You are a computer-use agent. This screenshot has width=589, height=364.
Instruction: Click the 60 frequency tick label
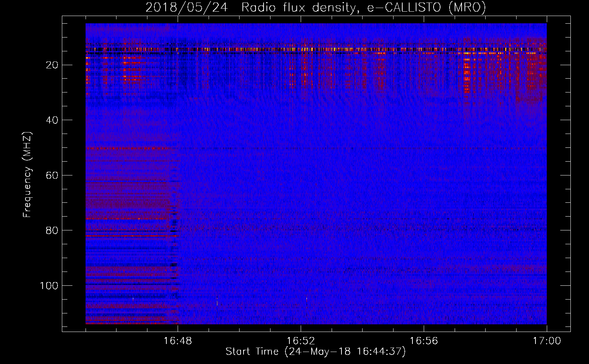(52, 175)
